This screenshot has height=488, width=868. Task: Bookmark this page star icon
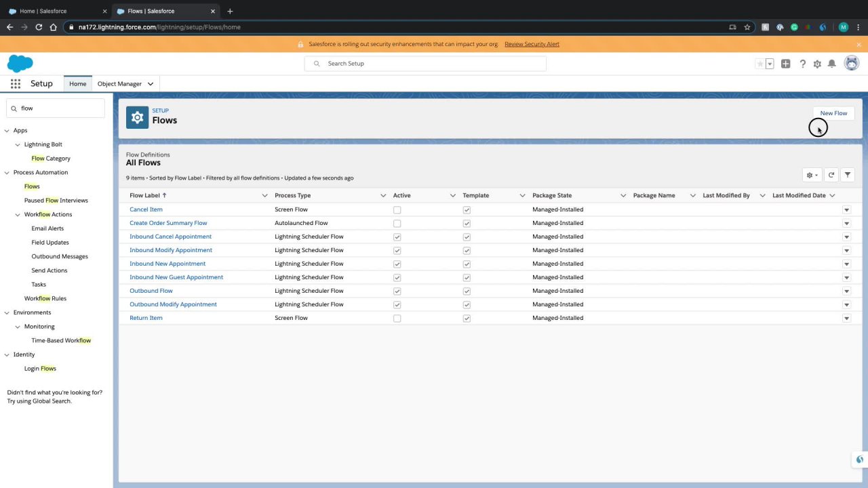tap(747, 27)
